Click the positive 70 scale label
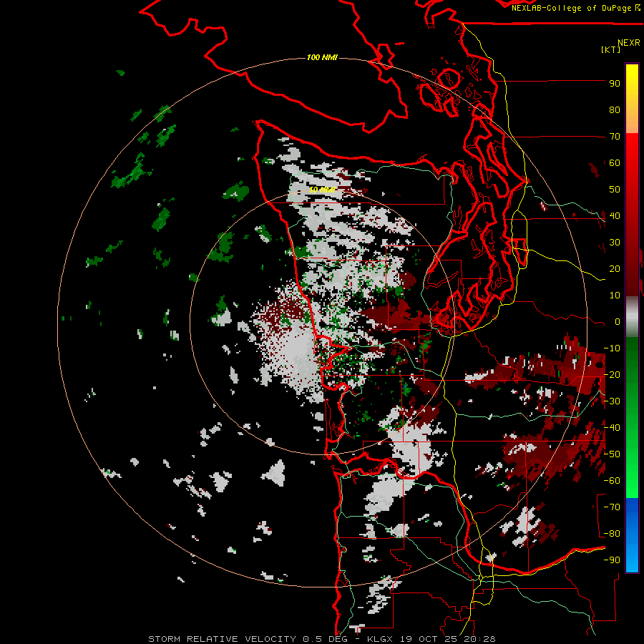 615,137
